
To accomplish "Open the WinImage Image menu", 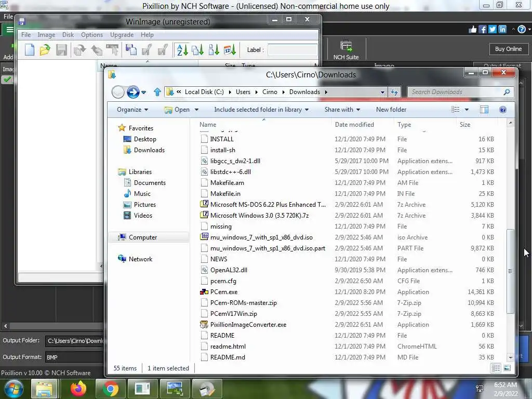I will (x=46, y=35).
